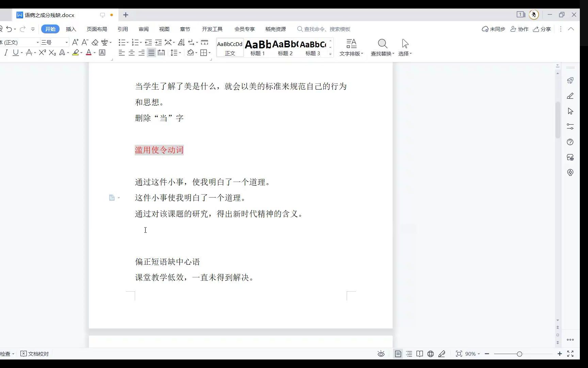Click the text highlight color icon
This screenshot has height=368, width=588.
pyautogui.click(x=76, y=52)
